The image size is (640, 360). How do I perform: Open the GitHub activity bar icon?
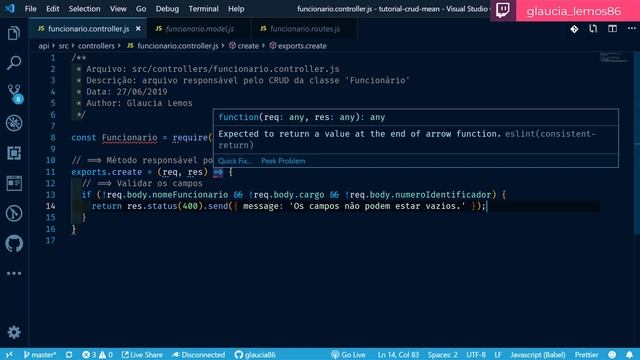(x=14, y=244)
